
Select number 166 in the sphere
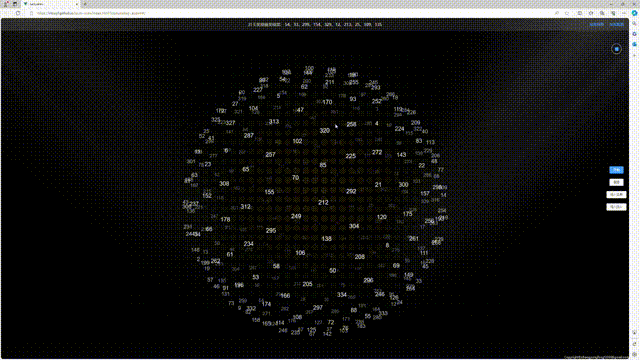click(285, 296)
